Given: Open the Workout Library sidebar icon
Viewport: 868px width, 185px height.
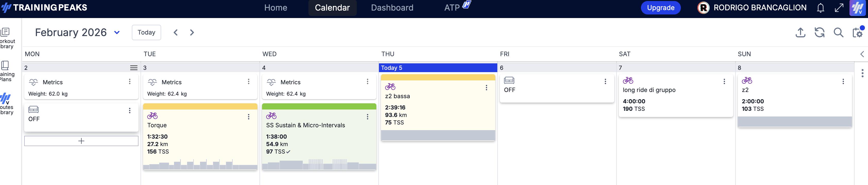Looking at the screenshot, I should (x=6, y=32).
